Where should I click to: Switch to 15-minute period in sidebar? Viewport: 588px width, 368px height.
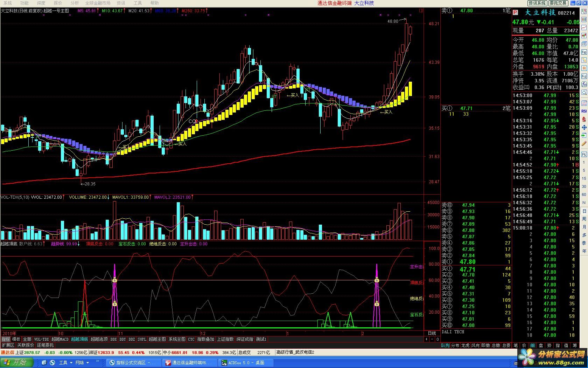click(x=584, y=178)
